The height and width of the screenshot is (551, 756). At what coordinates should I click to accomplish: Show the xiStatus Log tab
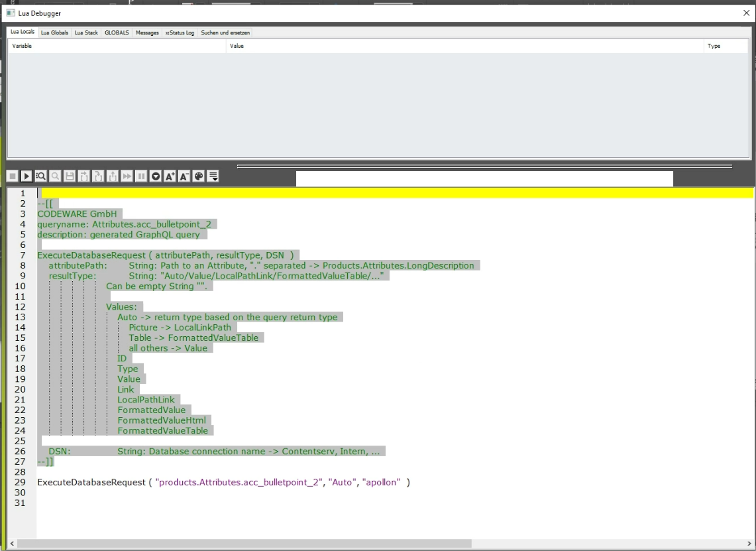coord(180,32)
